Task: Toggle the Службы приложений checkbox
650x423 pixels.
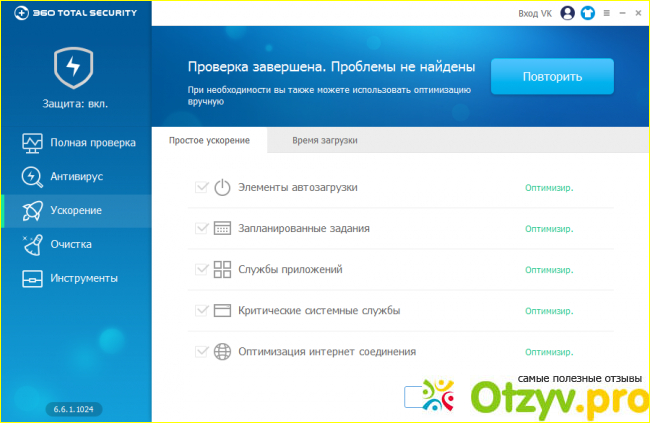Action: tap(202, 269)
